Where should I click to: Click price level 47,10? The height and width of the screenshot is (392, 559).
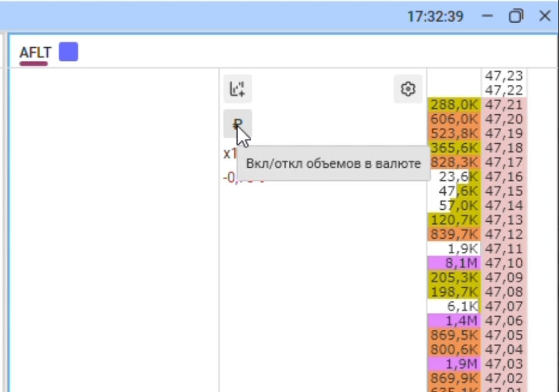click(x=504, y=263)
